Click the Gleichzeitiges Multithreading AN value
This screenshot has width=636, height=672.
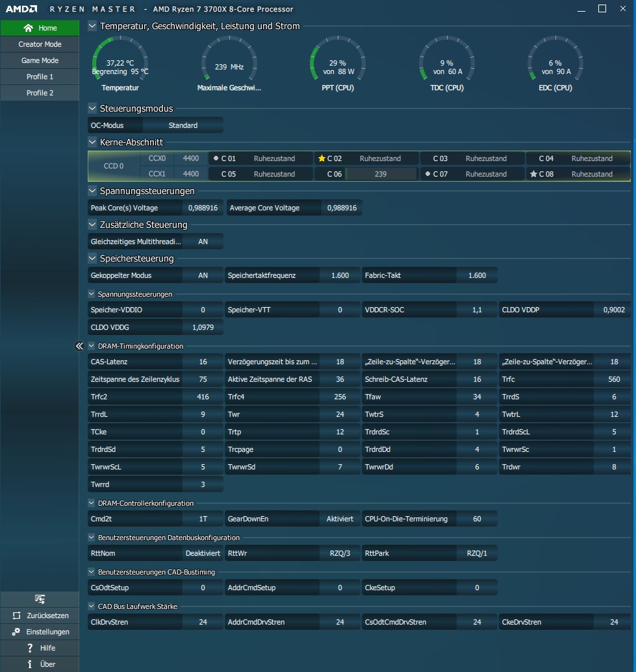[203, 242]
